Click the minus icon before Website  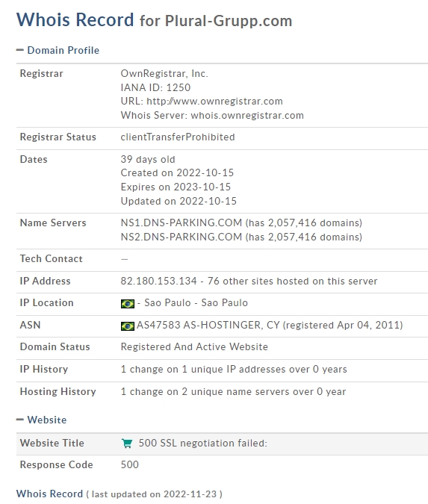click(x=20, y=420)
